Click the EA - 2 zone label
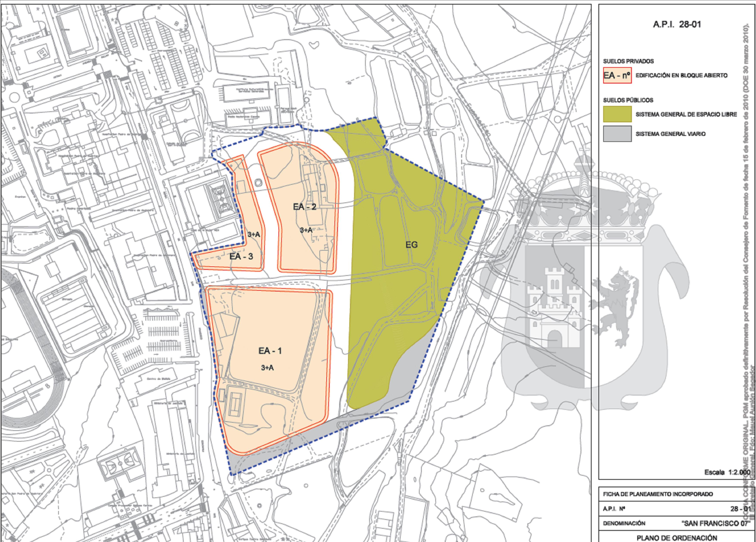The image size is (756, 542). tap(304, 207)
